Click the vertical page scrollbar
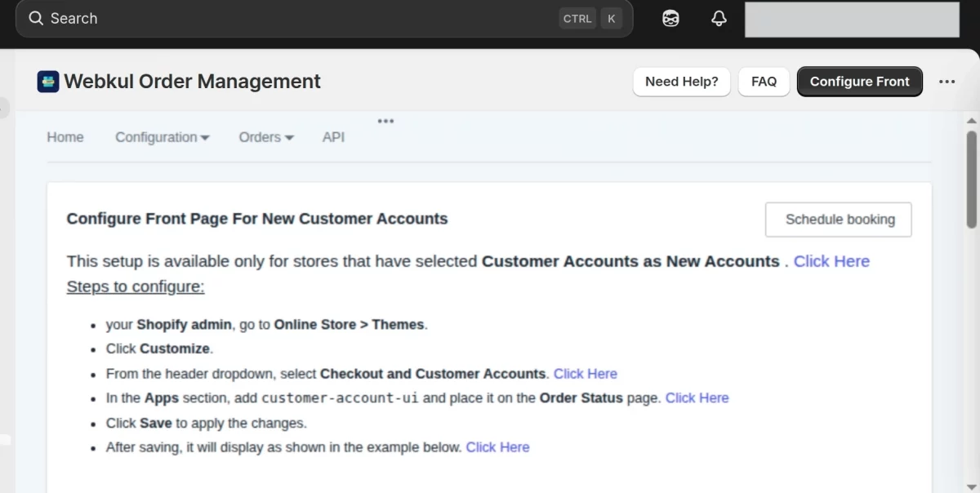Screen dimensions: 980x493 (971, 180)
